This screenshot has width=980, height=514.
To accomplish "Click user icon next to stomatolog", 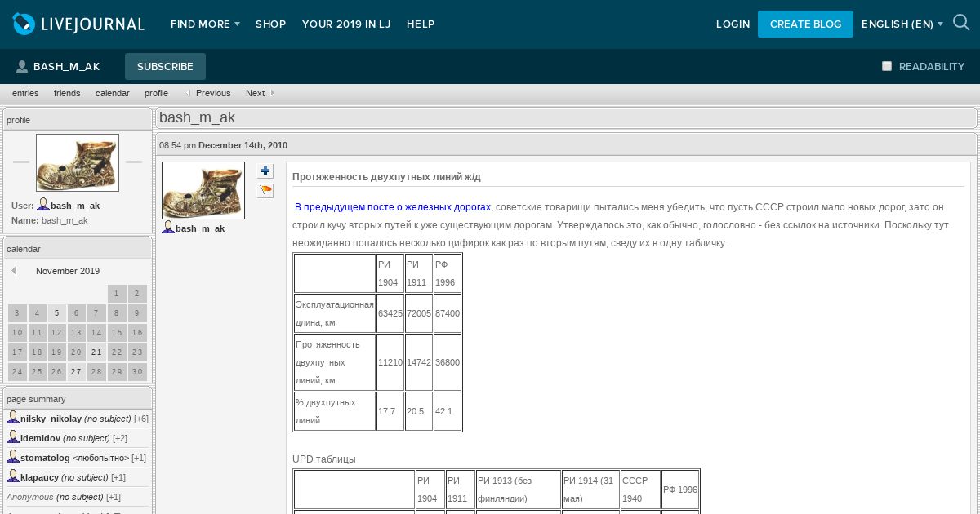I will [13, 457].
